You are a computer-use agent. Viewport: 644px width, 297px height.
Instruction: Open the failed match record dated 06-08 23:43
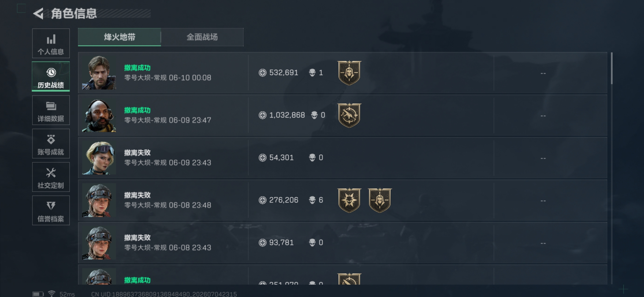coord(343,243)
